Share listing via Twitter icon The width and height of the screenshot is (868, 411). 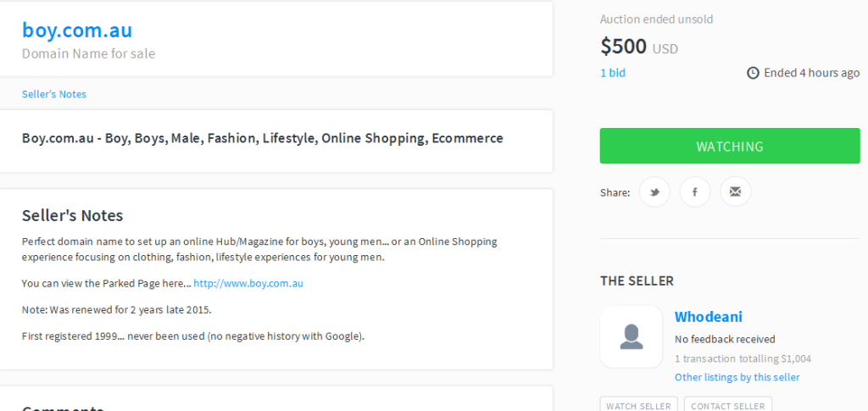pos(654,192)
